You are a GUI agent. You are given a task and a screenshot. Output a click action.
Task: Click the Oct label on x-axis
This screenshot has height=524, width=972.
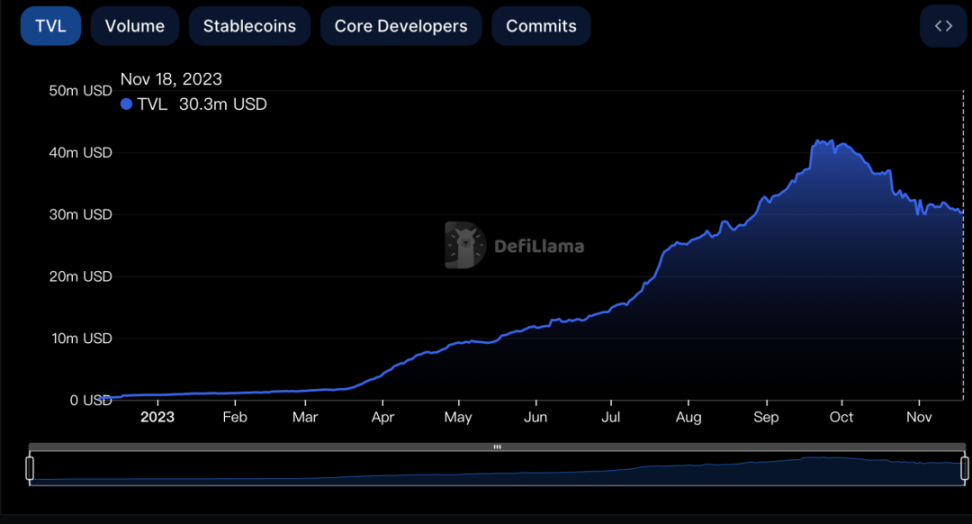pyautogui.click(x=841, y=417)
